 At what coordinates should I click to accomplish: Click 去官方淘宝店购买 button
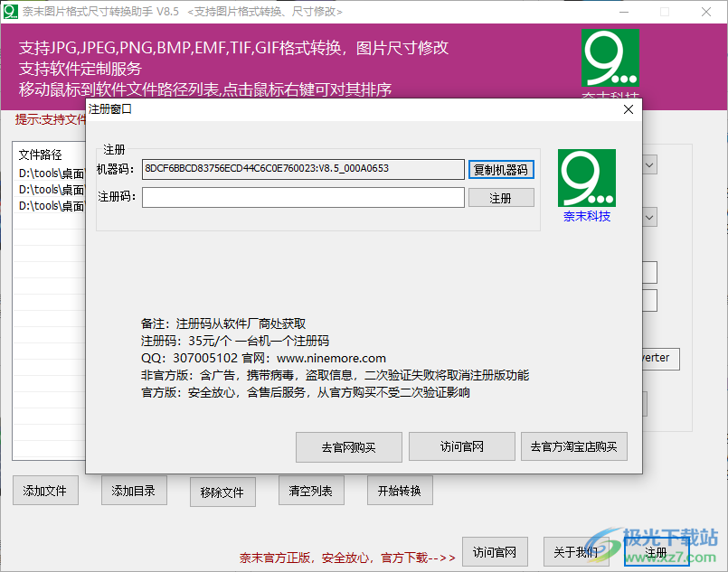coord(574,446)
